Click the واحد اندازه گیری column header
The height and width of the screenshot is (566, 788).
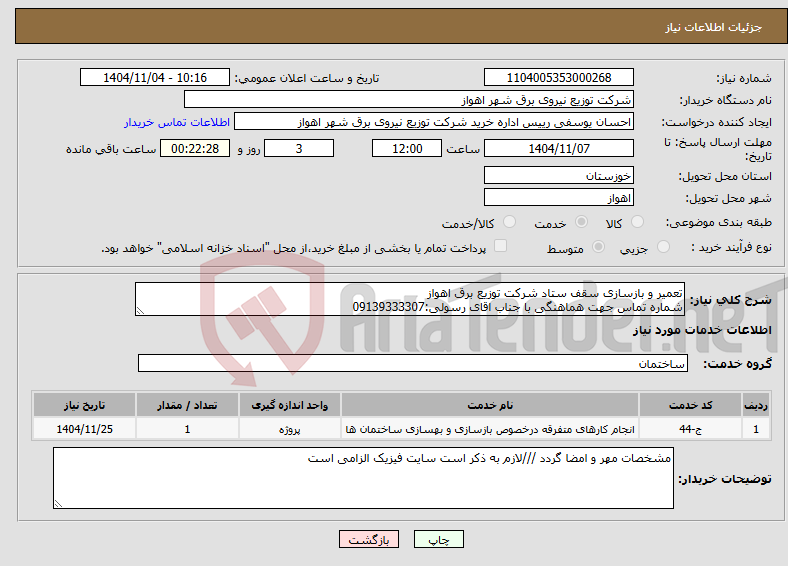pyautogui.click(x=289, y=405)
